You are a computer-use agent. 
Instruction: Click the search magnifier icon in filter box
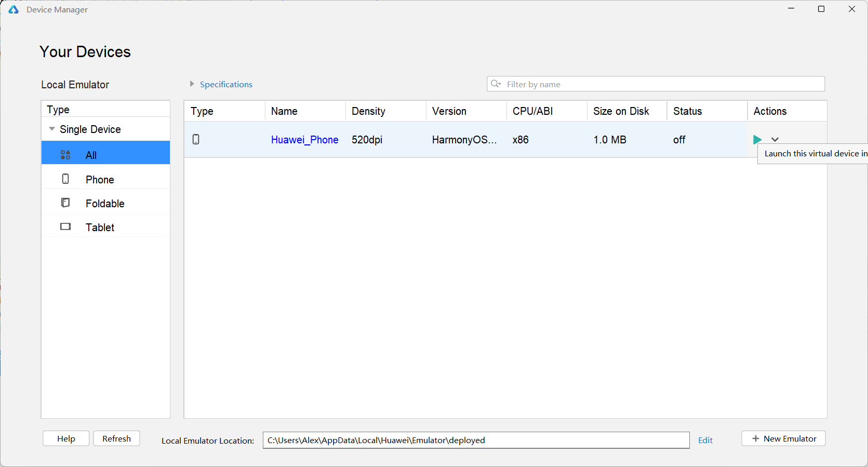tap(496, 84)
